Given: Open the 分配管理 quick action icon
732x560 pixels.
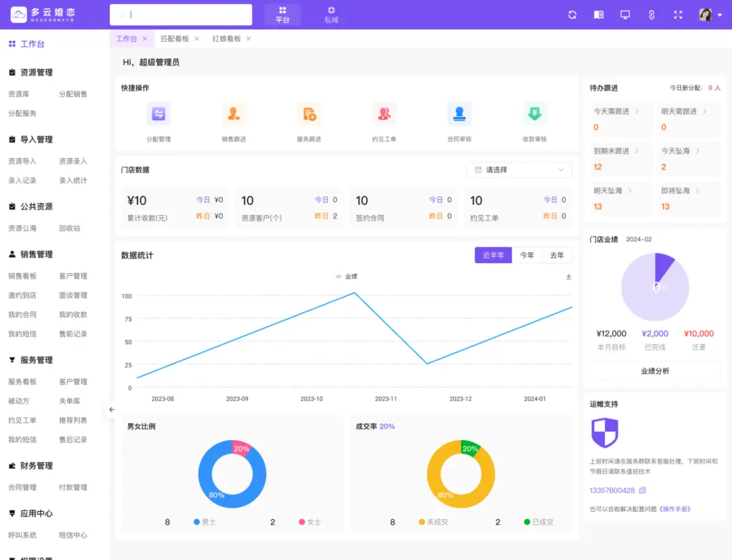Looking at the screenshot, I should coord(159,115).
